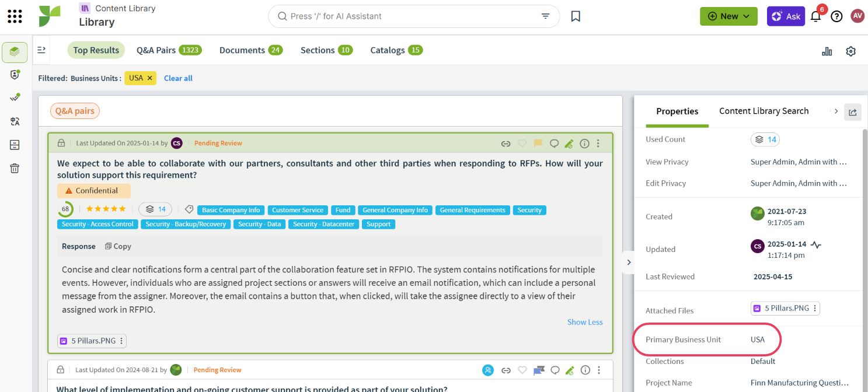Switch to the Top Results tab

tap(96, 50)
